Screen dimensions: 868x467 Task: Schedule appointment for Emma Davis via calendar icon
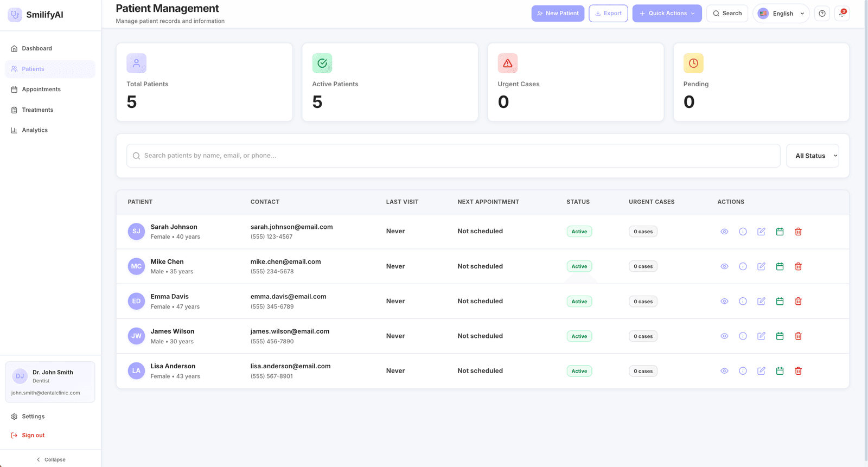click(780, 301)
